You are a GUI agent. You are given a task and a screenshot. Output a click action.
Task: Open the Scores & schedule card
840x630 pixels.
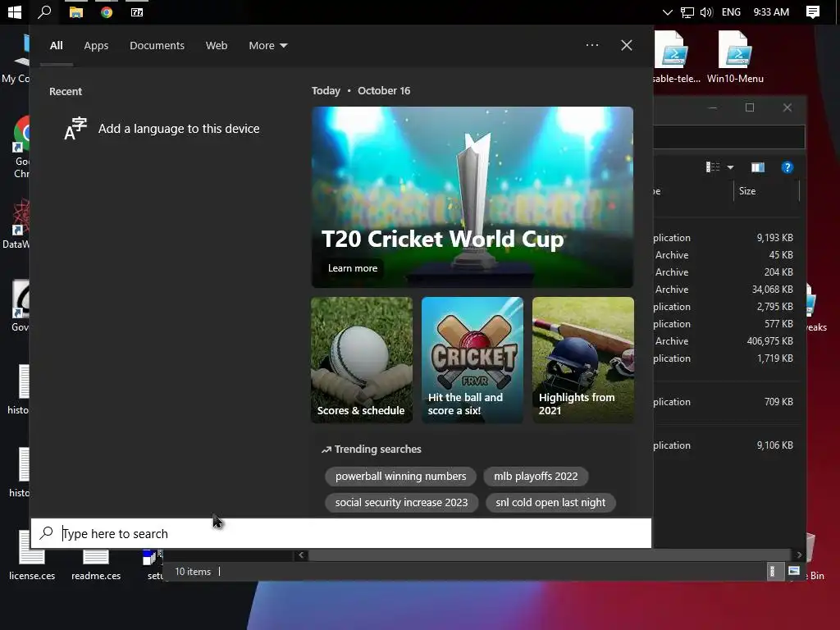coord(362,360)
